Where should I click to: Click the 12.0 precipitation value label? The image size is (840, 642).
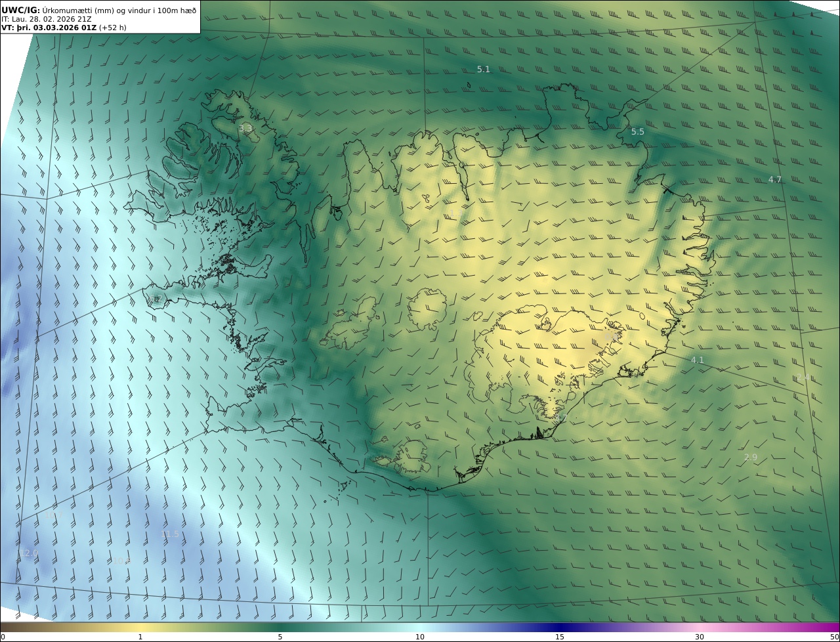[29, 553]
